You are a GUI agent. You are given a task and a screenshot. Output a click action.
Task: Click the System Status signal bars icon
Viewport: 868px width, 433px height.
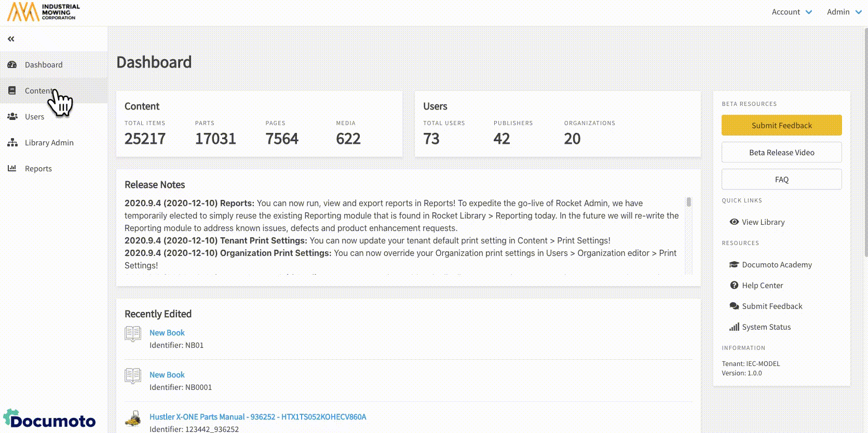click(x=734, y=327)
